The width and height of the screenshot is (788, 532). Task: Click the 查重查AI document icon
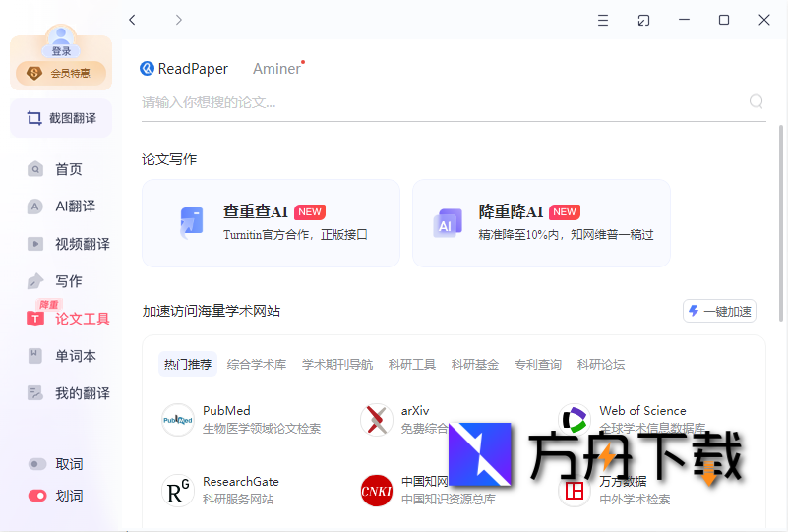coord(191,222)
